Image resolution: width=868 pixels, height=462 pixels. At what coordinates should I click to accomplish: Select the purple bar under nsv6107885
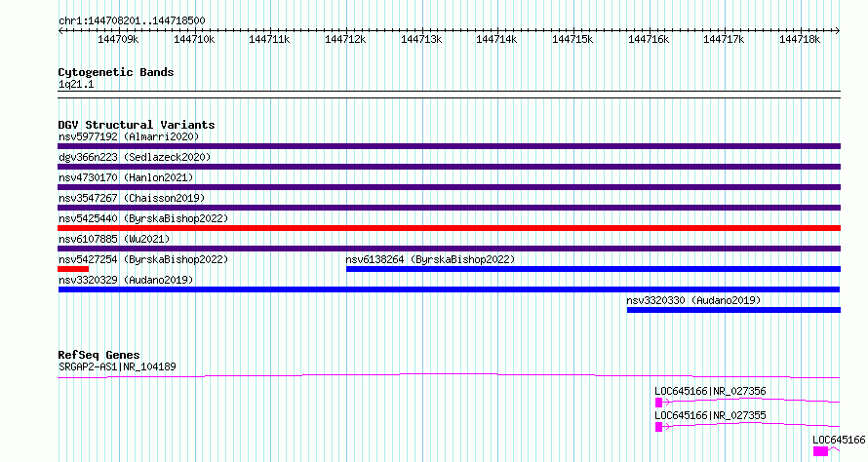449,249
